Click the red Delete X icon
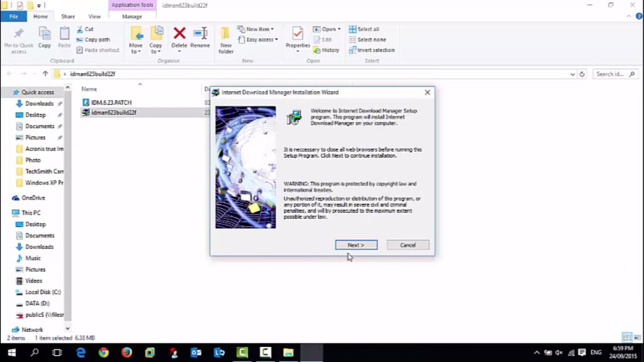This screenshot has width=644, height=362. point(179,34)
